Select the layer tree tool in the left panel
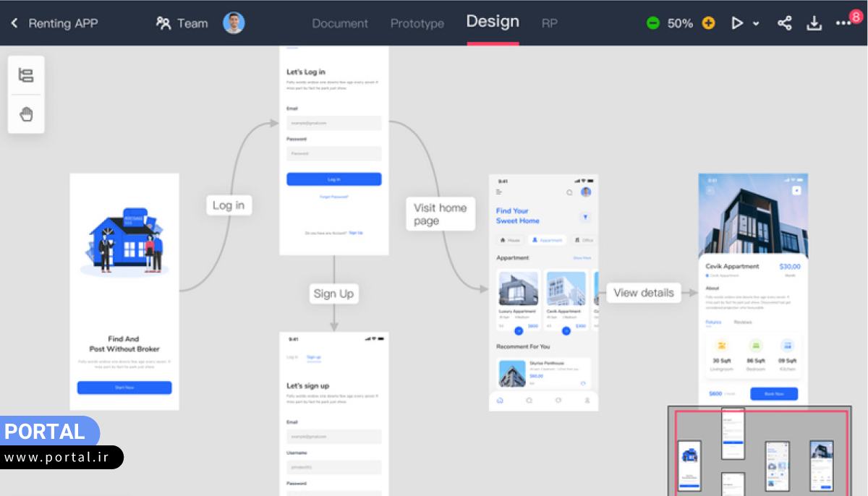This screenshot has width=868, height=496. [26, 75]
